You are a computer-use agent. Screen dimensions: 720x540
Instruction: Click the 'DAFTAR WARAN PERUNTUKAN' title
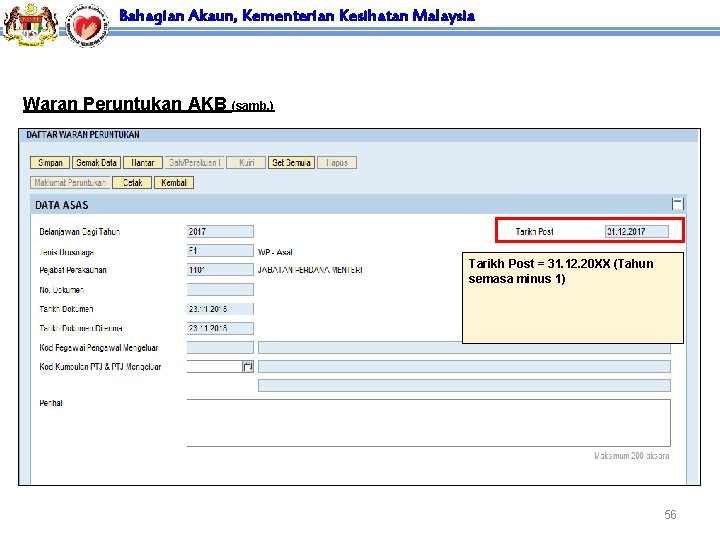(83, 135)
